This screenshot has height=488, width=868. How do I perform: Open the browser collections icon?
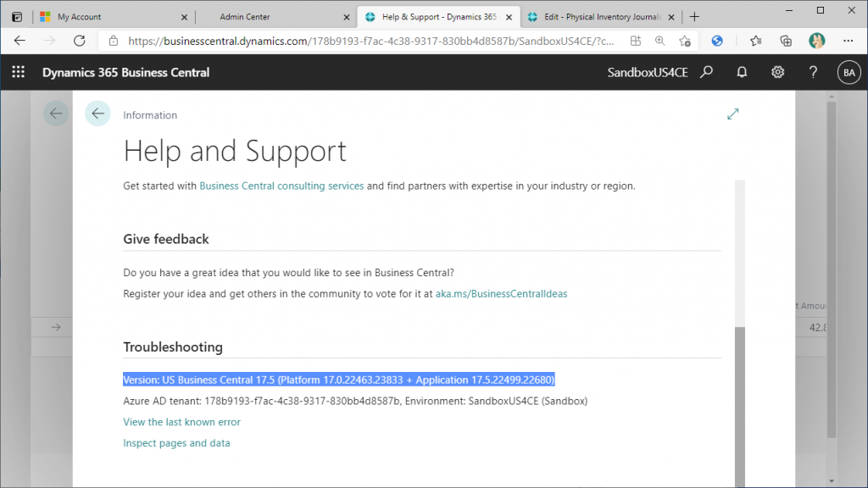[x=786, y=41]
